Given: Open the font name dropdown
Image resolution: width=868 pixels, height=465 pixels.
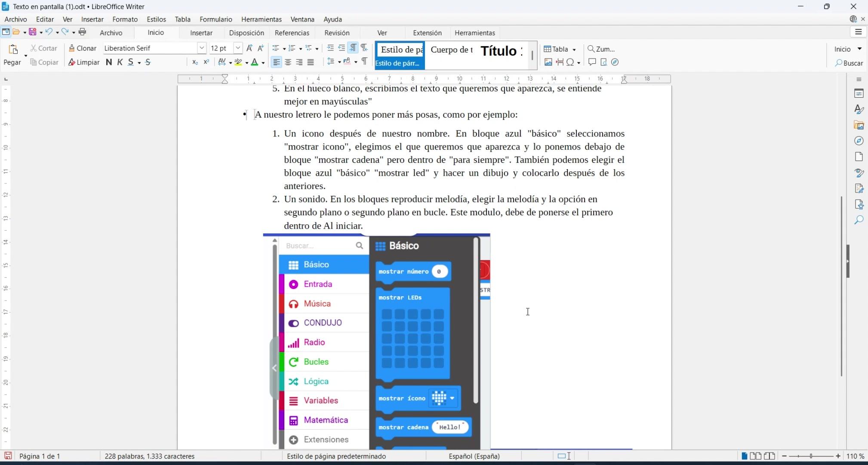Looking at the screenshot, I should (201, 48).
